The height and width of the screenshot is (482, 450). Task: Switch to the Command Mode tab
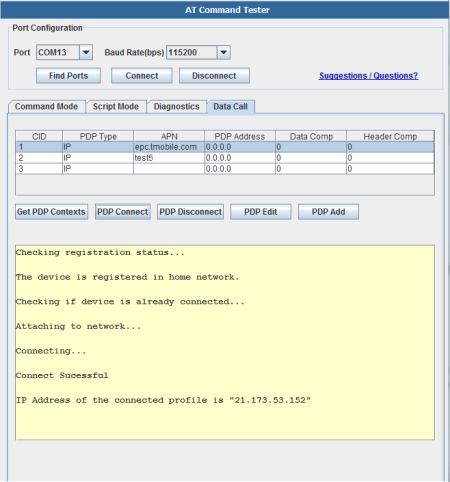(x=46, y=107)
